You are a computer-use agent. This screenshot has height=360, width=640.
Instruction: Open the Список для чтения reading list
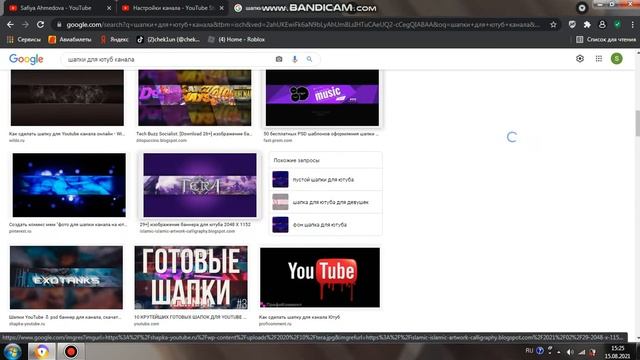(x=606, y=40)
